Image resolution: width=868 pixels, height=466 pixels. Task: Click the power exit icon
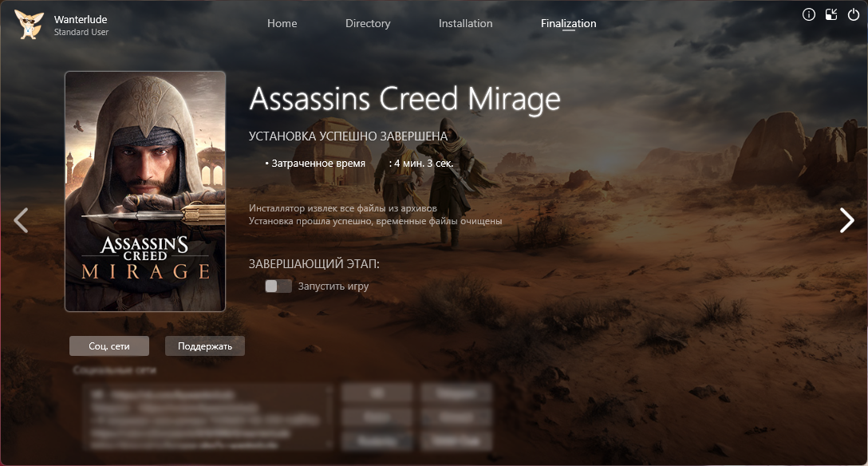pos(854,15)
